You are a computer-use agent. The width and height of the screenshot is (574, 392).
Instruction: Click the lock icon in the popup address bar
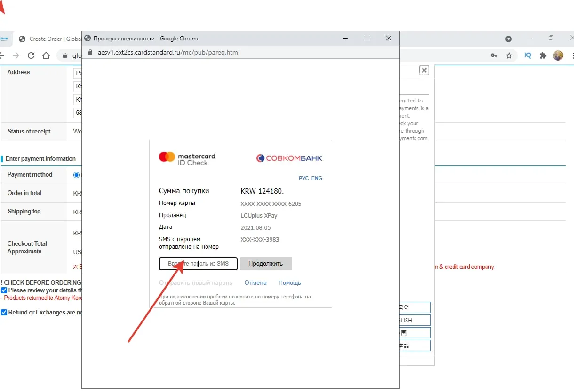[89, 52]
